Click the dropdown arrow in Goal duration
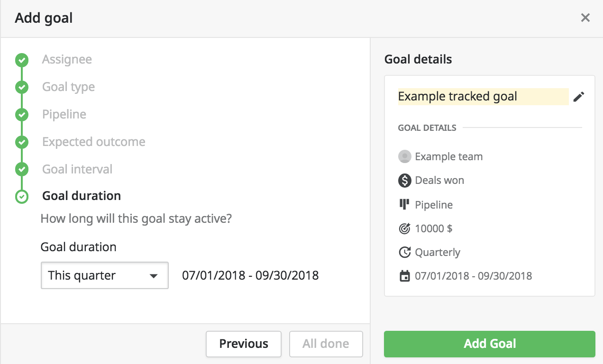603x364 pixels. pos(154,276)
